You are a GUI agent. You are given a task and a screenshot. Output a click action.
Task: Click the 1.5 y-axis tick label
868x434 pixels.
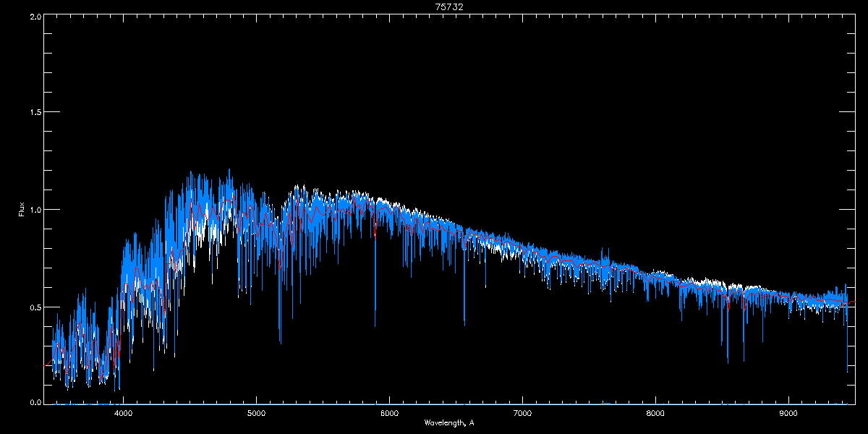(35, 112)
